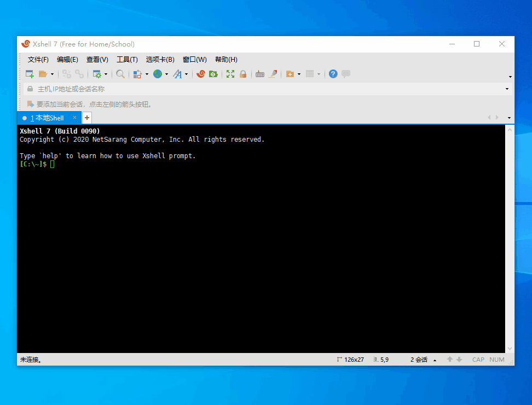Open the 文件(F) menu

37,59
